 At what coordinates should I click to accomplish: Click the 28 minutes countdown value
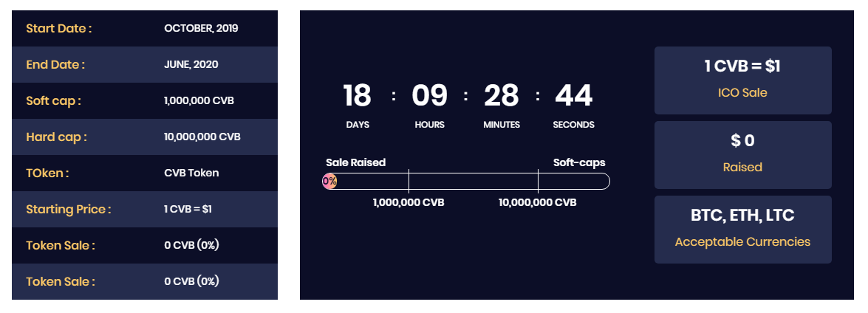pos(502,96)
